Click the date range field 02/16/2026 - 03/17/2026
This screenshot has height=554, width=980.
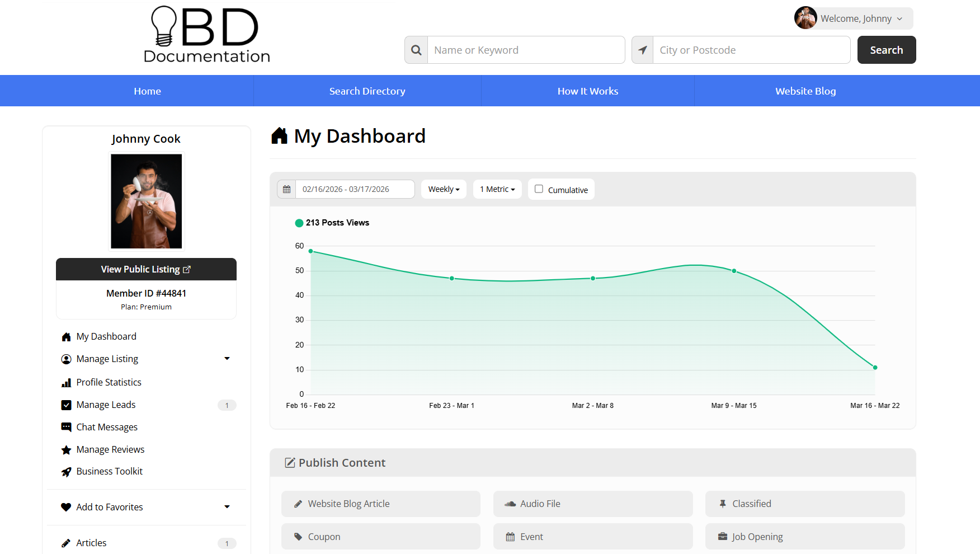pos(355,189)
